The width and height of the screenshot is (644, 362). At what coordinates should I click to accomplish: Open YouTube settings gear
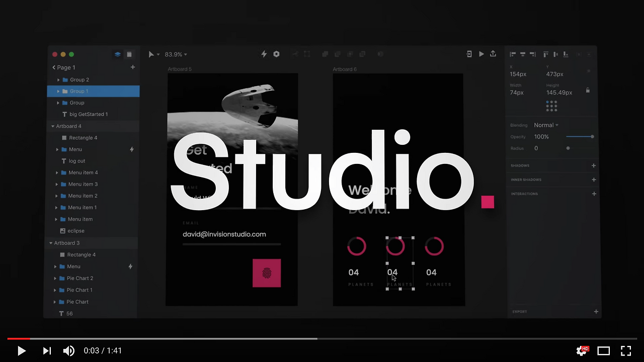[x=582, y=350]
